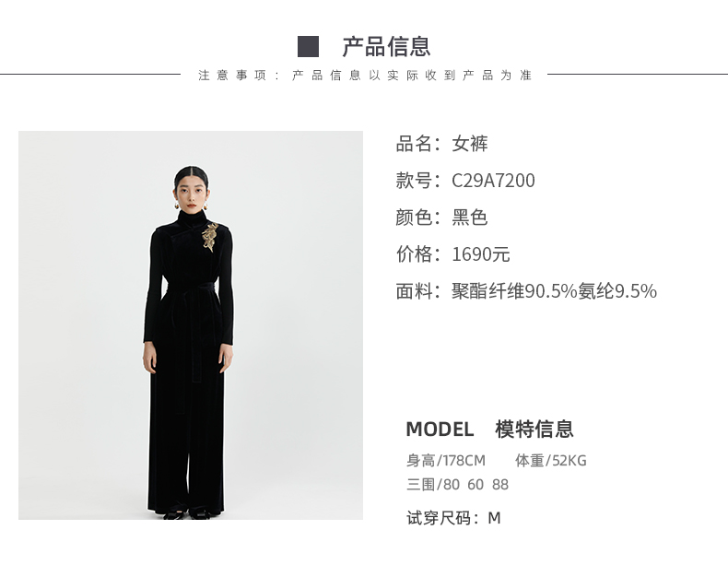Select the 产品信息 heading

[386, 47]
